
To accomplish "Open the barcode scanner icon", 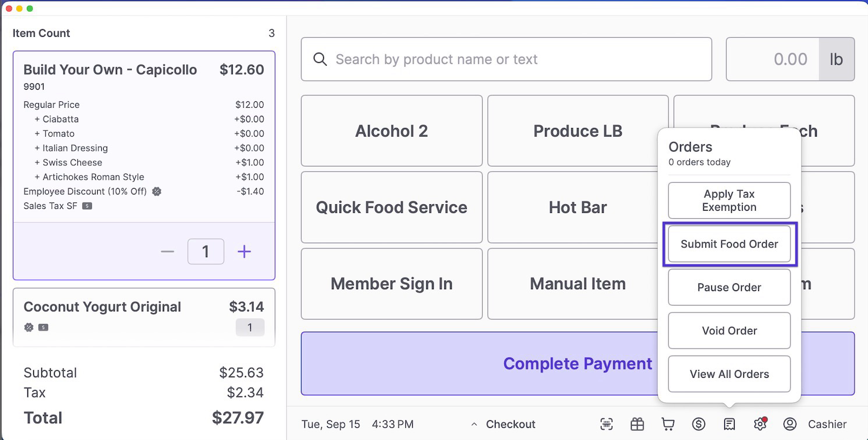I will (607, 424).
